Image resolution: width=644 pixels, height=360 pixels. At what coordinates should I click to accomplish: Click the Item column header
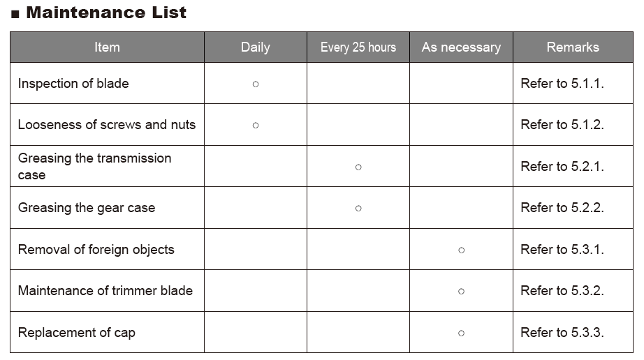coord(107,47)
